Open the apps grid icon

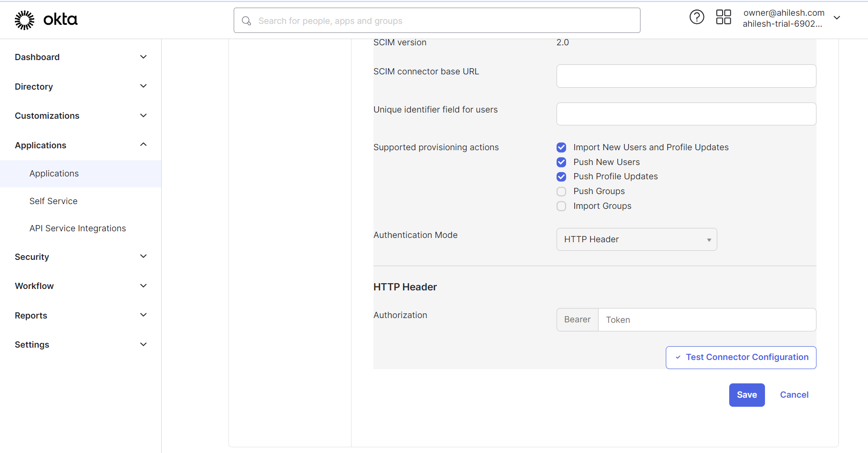point(723,17)
